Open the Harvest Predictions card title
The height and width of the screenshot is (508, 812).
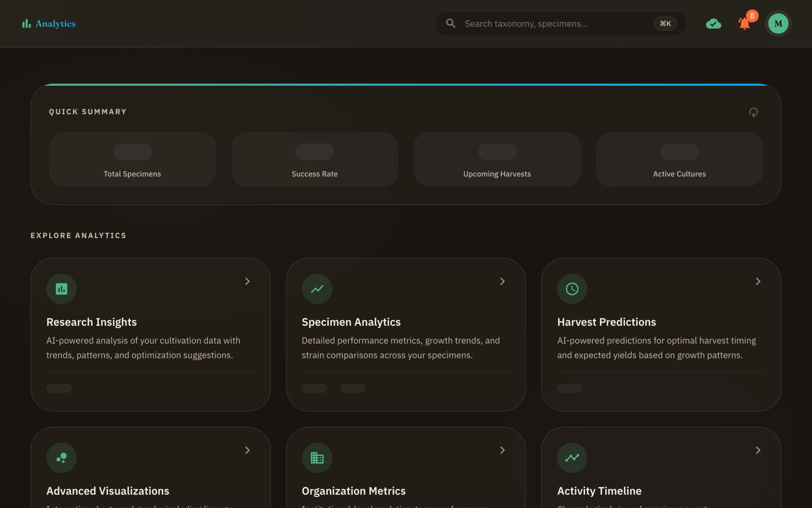pos(607,322)
